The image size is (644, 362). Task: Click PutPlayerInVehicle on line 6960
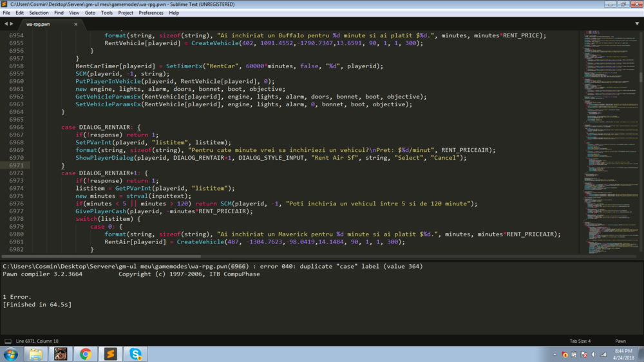(x=108, y=81)
